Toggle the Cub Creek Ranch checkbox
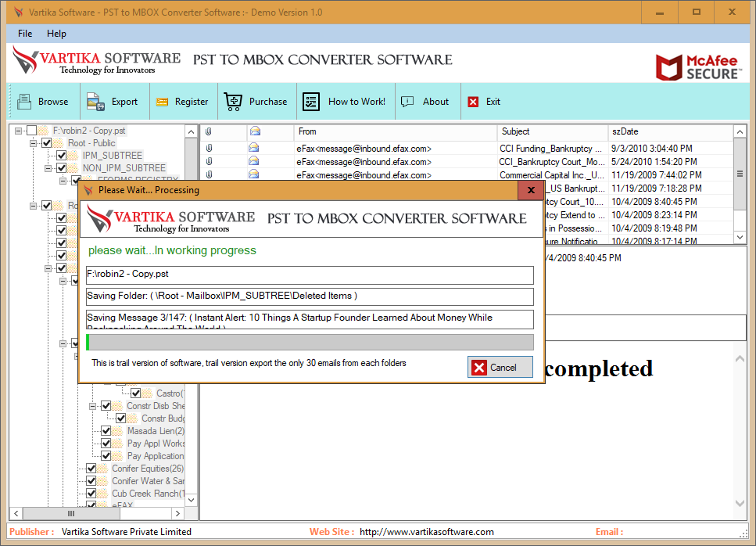This screenshot has height=546, width=756. point(91,494)
